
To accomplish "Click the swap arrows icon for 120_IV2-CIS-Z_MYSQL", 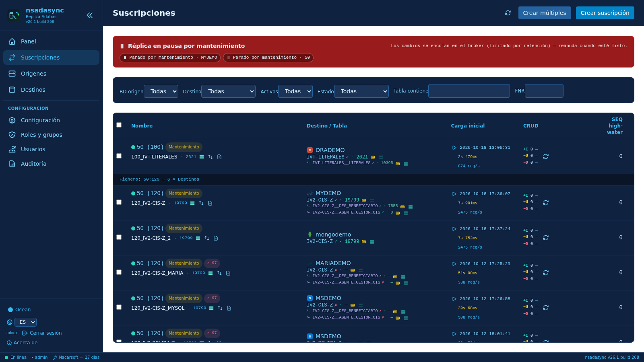I will [220, 308].
